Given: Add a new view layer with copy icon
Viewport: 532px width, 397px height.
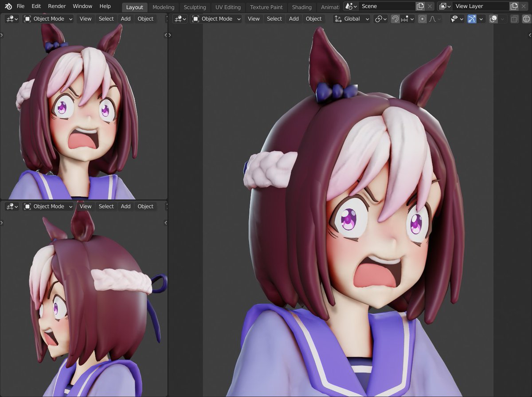Looking at the screenshot, I should 514,6.
